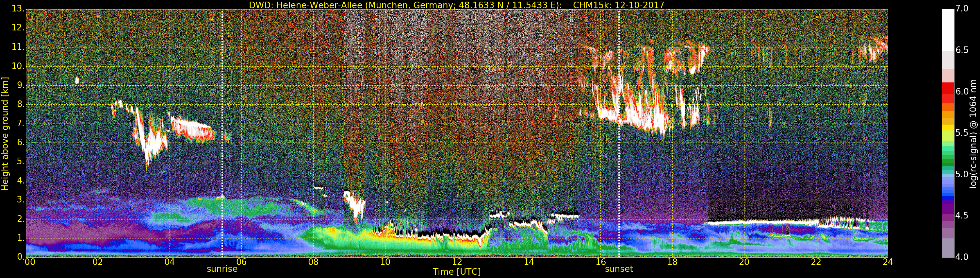Image resolution: width=980 pixels, height=278 pixels.
Task: Click the time axis tick label 06
Action: 242,262
